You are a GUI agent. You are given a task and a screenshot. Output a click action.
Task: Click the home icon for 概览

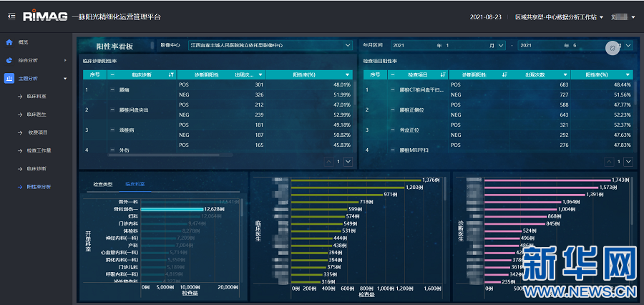(x=9, y=42)
